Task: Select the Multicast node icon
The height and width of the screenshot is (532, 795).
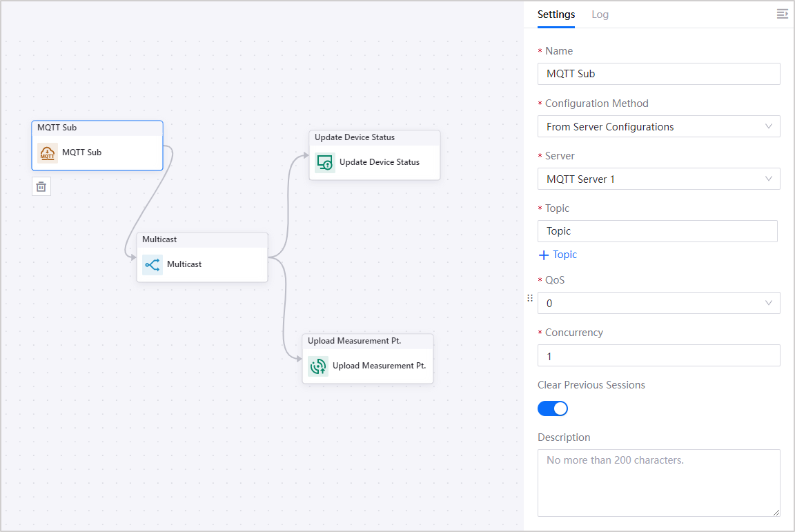Action: tap(152, 264)
